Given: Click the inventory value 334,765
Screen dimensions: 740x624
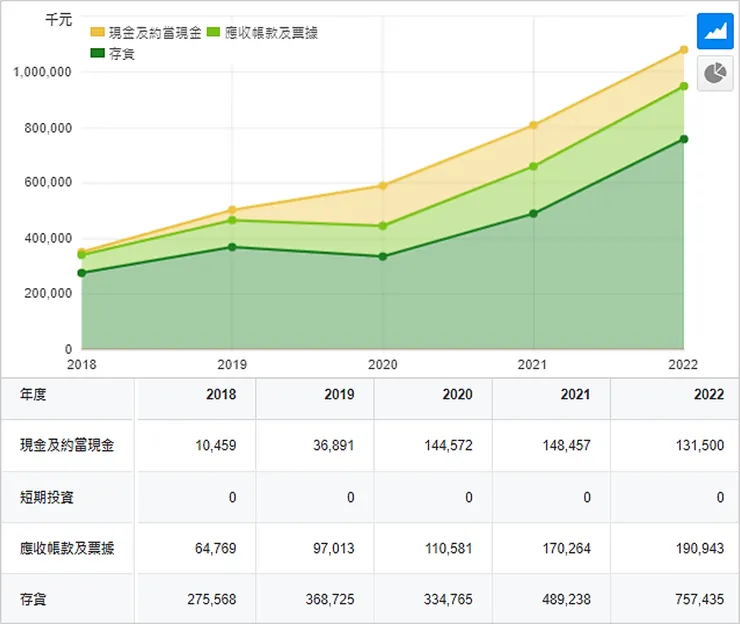Looking at the screenshot, I should pyautogui.click(x=448, y=599).
